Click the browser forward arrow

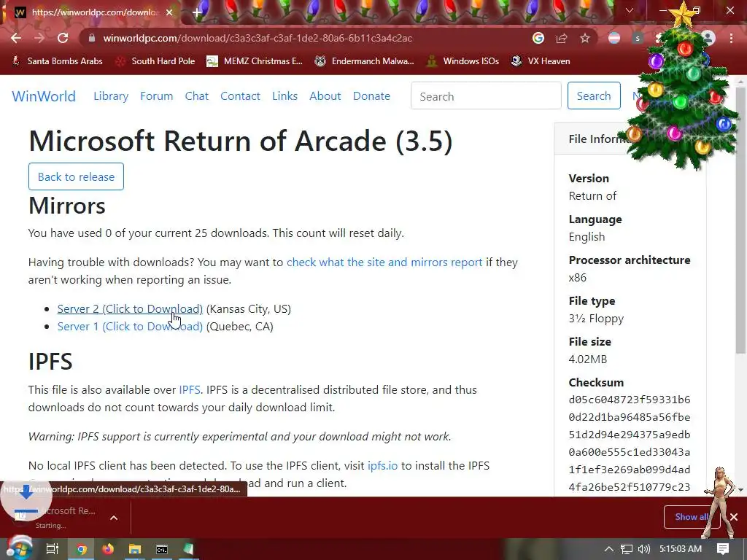tap(39, 38)
